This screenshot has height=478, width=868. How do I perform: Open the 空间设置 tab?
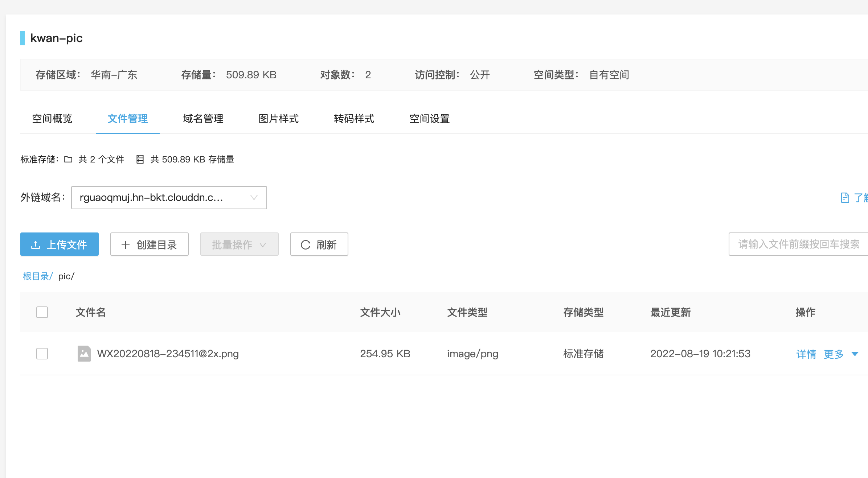429,119
